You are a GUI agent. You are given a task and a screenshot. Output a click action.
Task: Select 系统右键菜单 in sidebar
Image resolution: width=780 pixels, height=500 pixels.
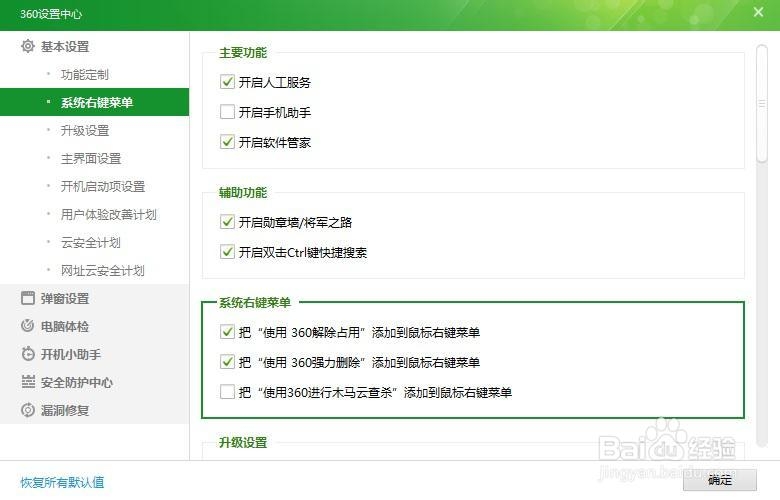pyautogui.click(x=95, y=102)
